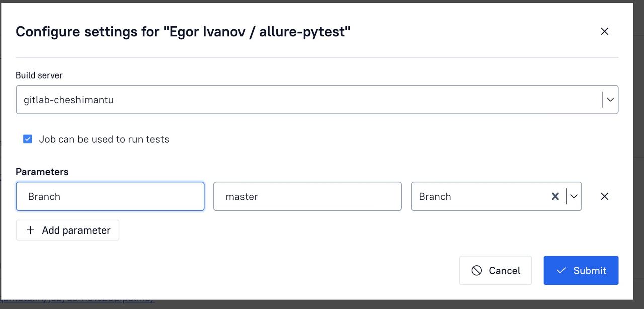Image resolution: width=644 pixels, height=309 pixels.
Task: Open the partially hidden link below the dialog
Action: click(78, 299)
